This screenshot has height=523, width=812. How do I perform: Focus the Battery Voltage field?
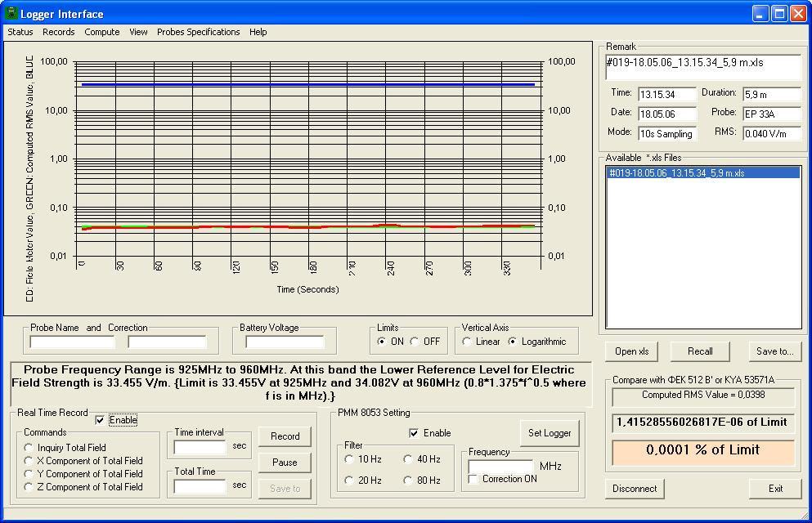(x=285, y=342)
